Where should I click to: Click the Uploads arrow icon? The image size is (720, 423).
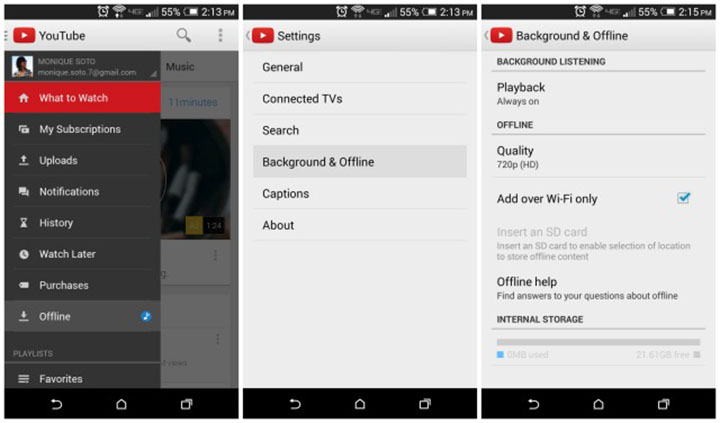(x=24, y=160)
